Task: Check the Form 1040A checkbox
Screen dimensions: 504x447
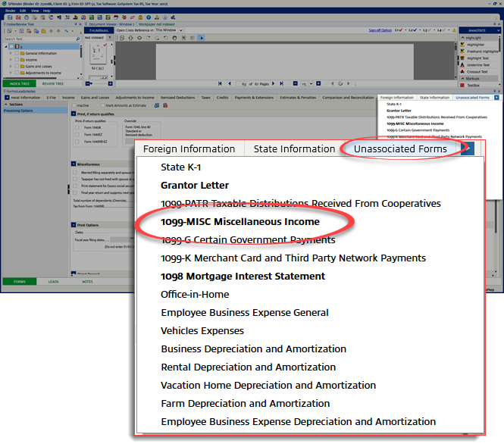Action: [77, 128]
